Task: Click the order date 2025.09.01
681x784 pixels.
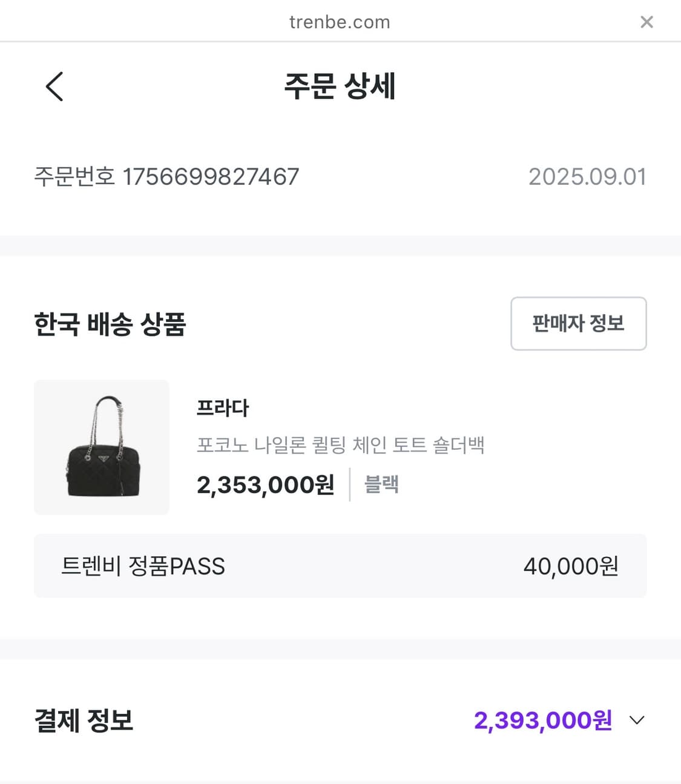Action: click(587, 177)
